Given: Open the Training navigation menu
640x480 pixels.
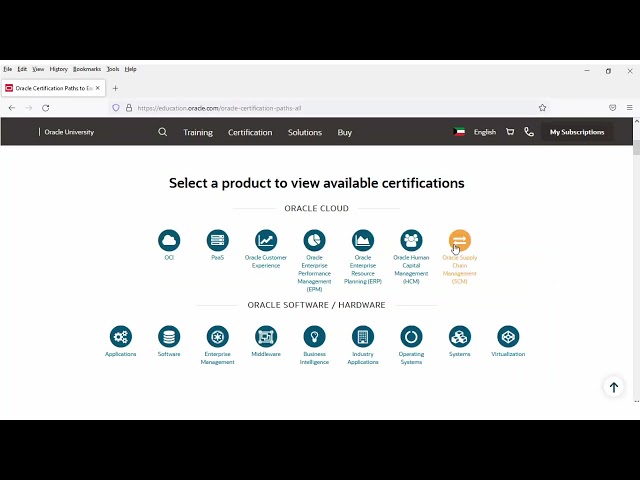Looking at the screenshot, I should pyautogui.click(x=198, y=132).
